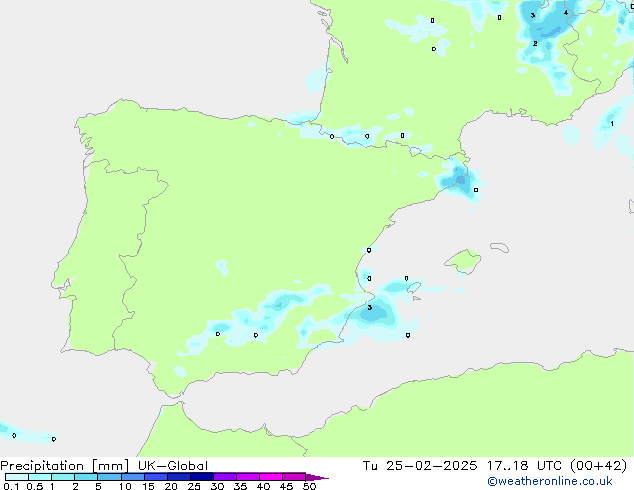Select the '4' rainfall marker in eastern France

pos(566,13)
